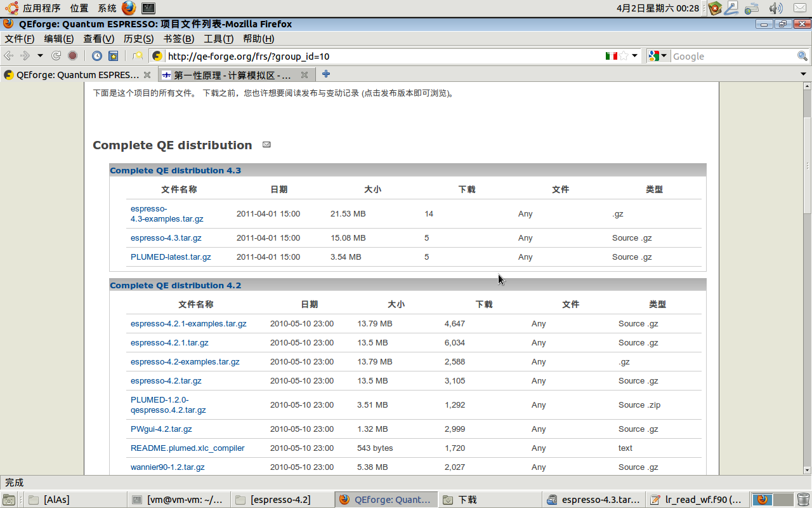The height and width of the screenshot is (508, 812).
Task: Open the Google search engine selector dropdown
Action: click(658, 56)
